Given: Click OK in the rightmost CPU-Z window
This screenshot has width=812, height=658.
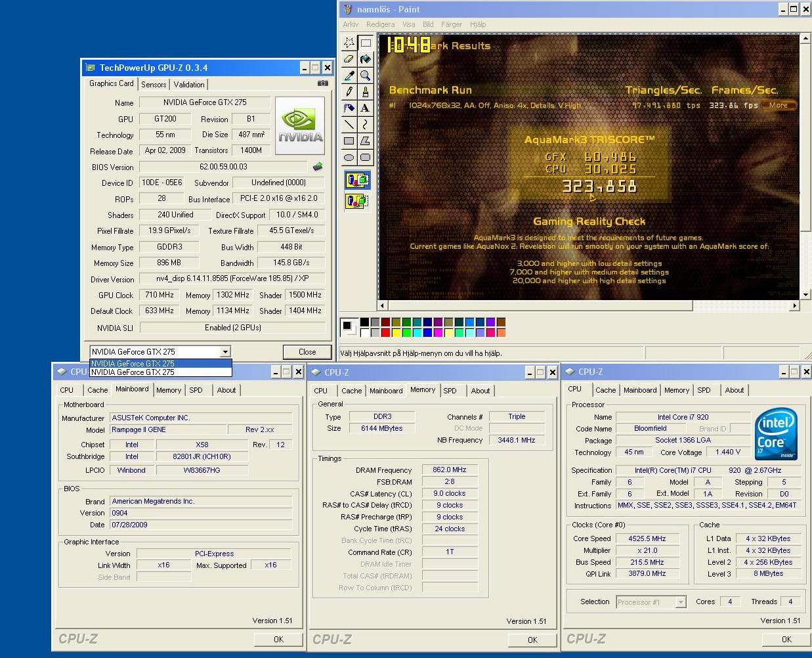Looking at the screenshot, I should pyautogui.click(x=786, y=639).
